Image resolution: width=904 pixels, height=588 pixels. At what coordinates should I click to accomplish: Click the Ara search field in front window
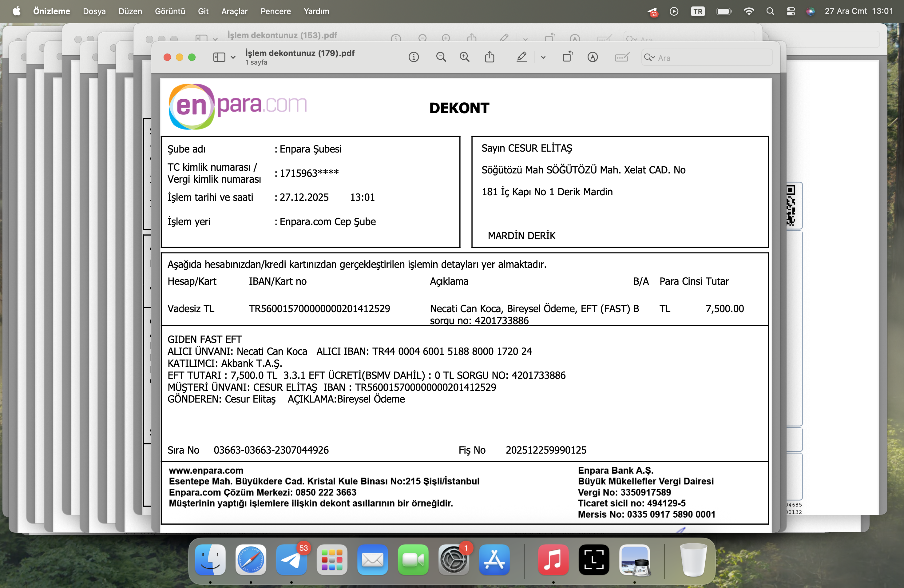(x=707, y=58)
